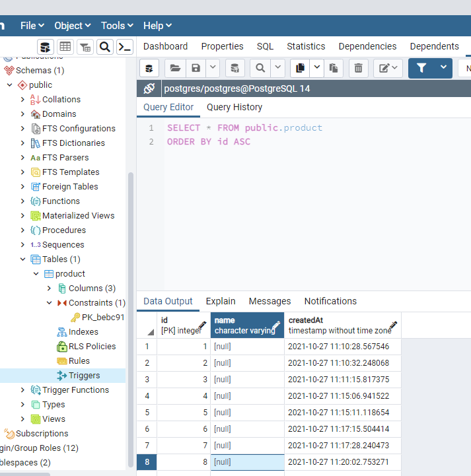Viewport: 471px width, 476px height.
Task: Select row 5 via its row number
Action: [147, 413]
